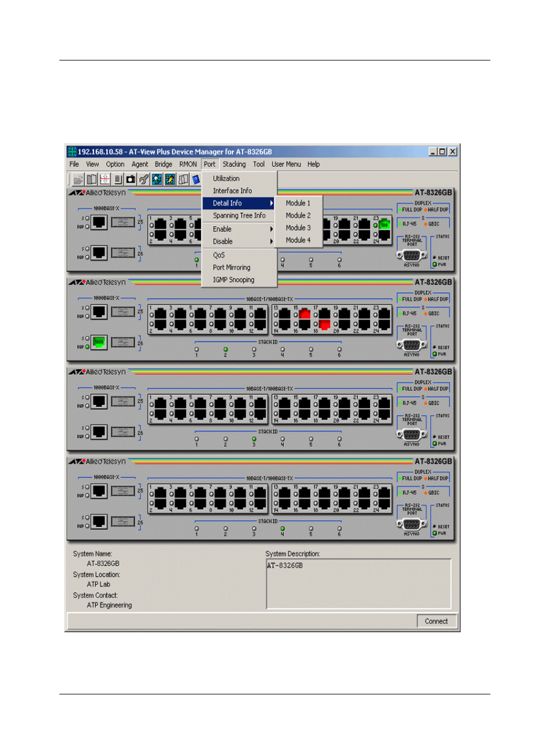Viewport: 534px width, 756px height.
Task: Click the open folder toolbar icon
Action: coord(78,179)
